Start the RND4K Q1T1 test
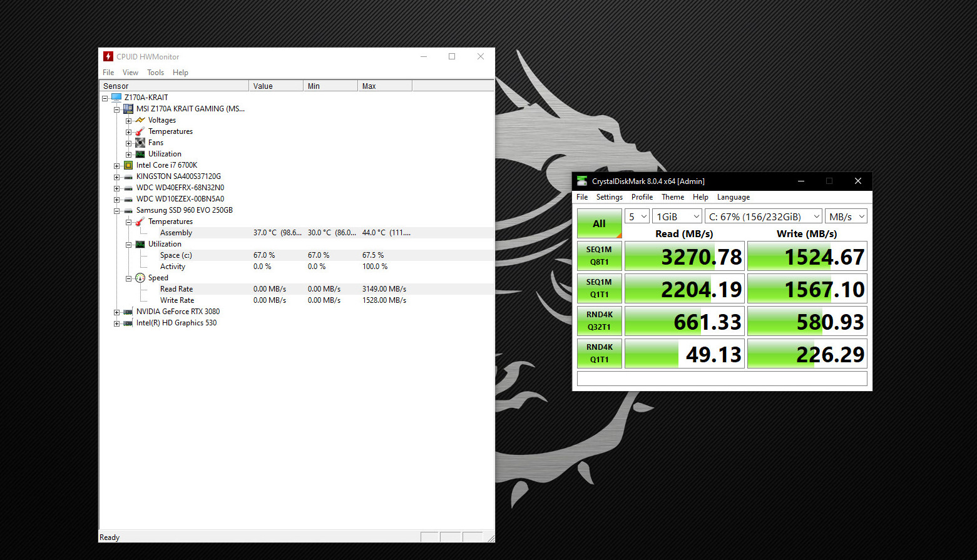 pos(600,354)
